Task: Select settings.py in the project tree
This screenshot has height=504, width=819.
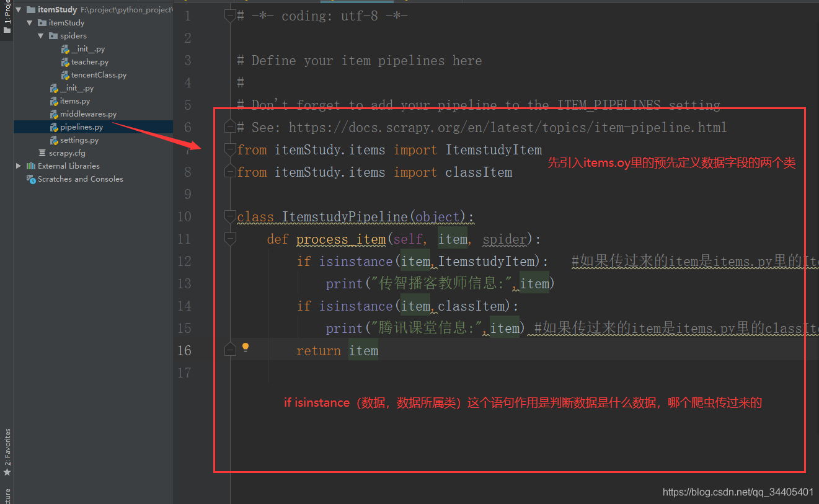Action: (79, 140)
